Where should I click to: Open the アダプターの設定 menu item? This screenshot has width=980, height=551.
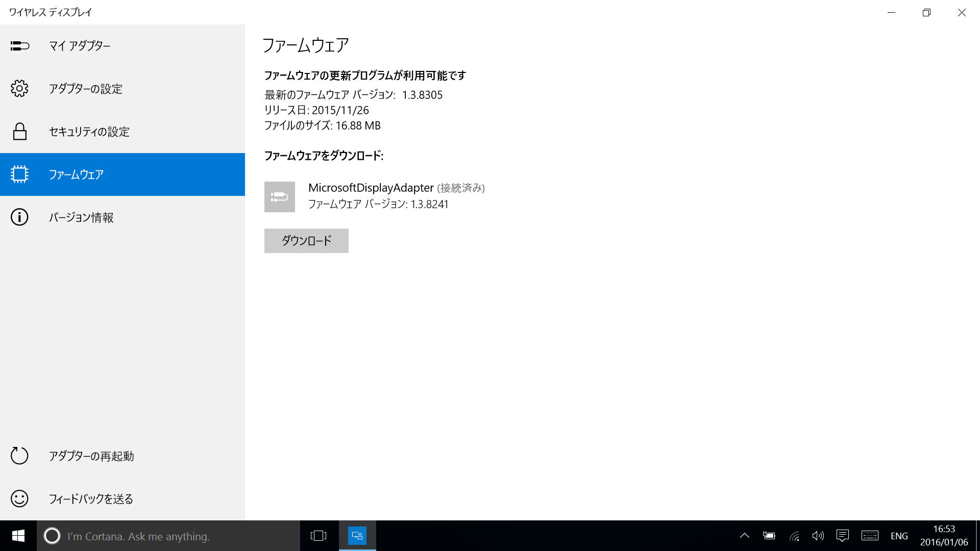(x=86, y=89)
